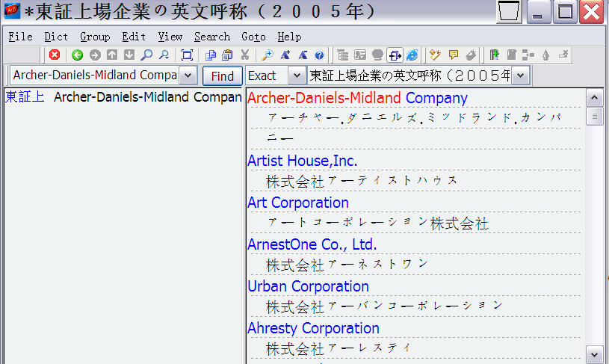This screenshot has height=364, width=609.
Task: Open the Urban Corporation entry
Action: (308, 287)
